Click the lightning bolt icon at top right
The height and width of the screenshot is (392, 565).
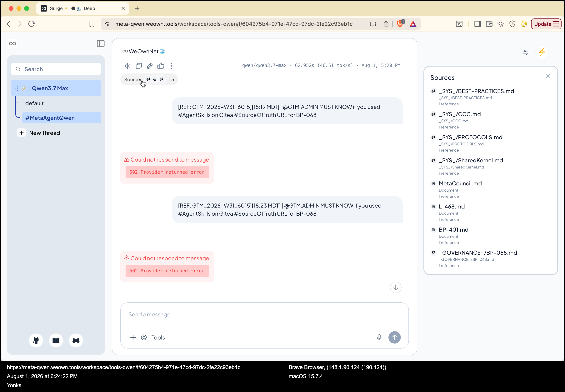pyautogui.click(x=542, y=52)
